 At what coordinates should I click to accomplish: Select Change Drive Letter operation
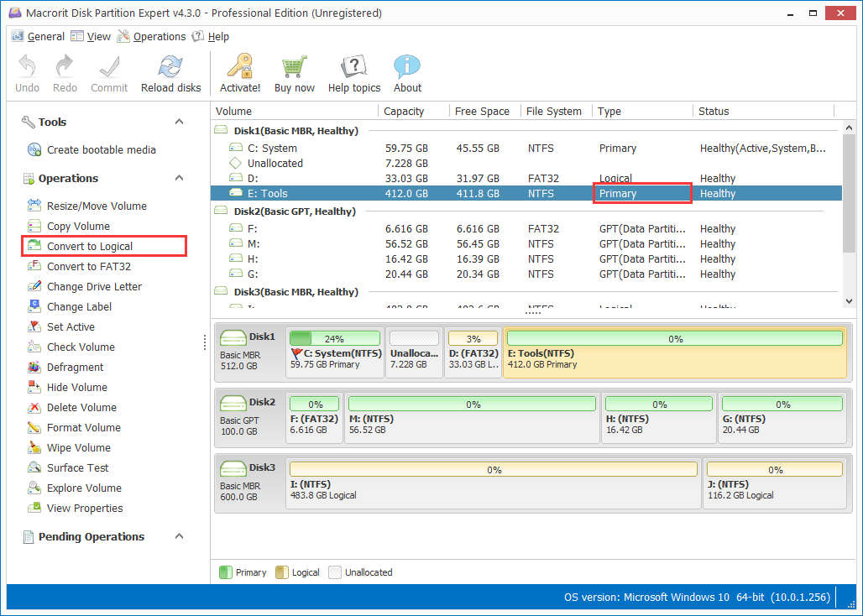(85, 286)
